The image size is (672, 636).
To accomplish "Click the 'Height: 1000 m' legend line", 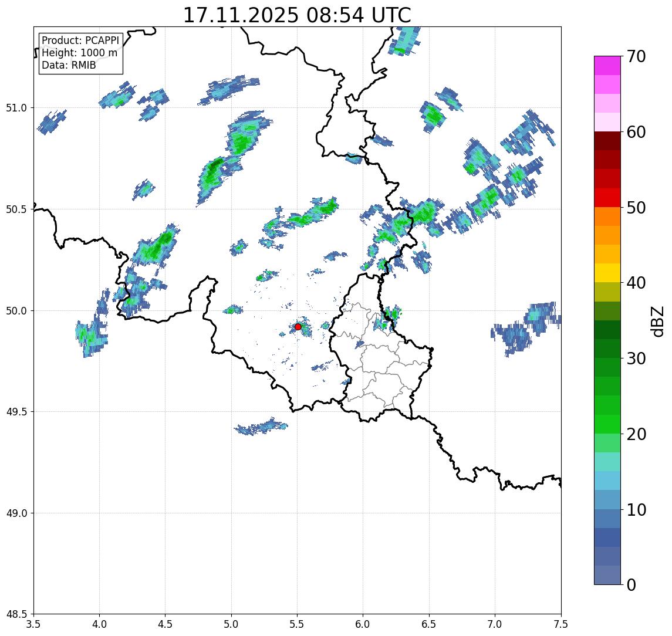I will [79, 53].
